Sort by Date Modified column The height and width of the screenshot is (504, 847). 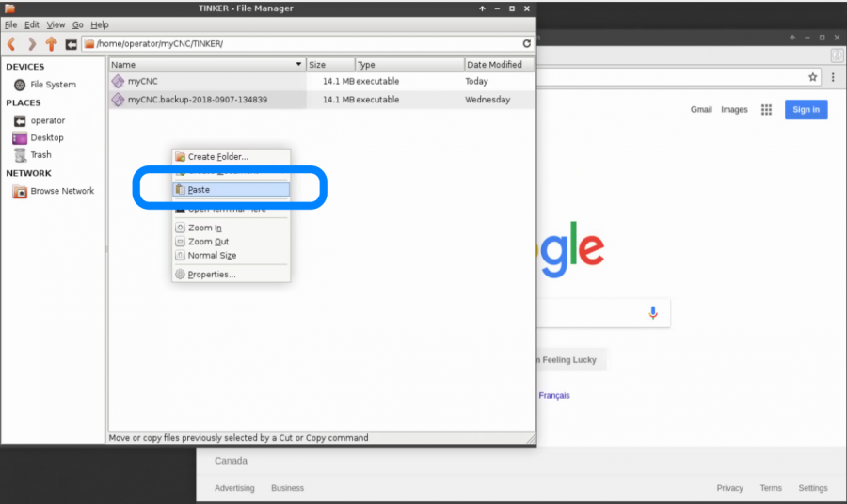click(499, 65)
